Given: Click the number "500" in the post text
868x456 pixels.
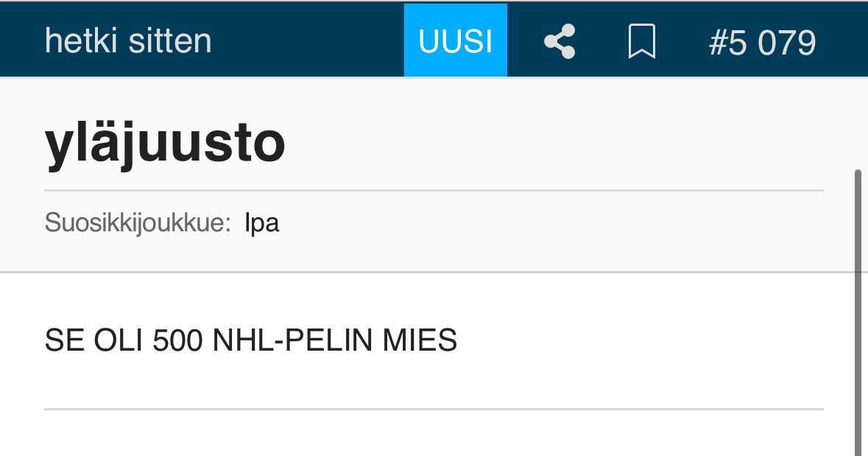Looking at the screenshot, I should pyautogui.click(x=178, y=340).
